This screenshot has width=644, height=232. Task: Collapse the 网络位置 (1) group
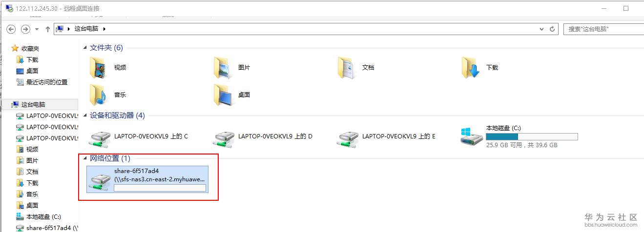tap(85, 158)
